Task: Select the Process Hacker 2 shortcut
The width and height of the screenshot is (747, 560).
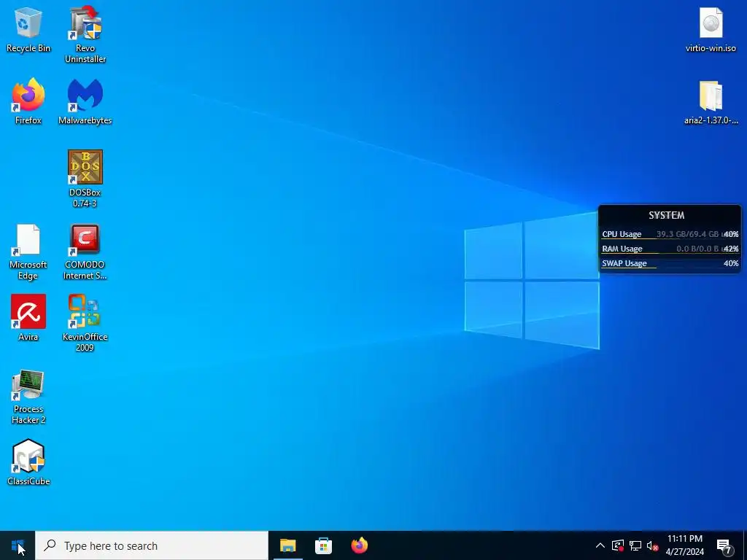Action: pos(28,397)
